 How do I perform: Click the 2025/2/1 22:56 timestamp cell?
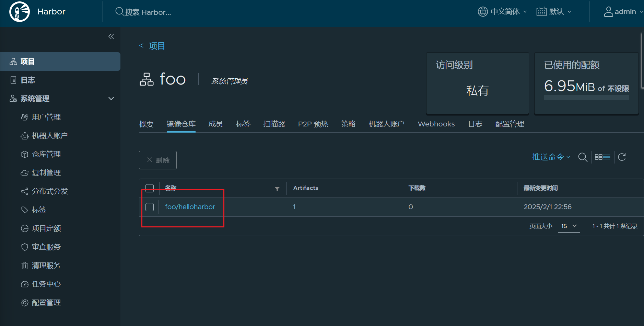[548, 207]
